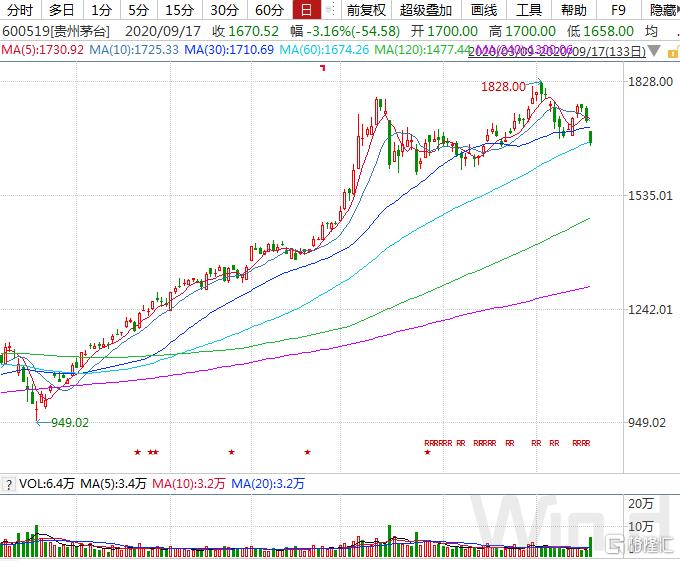Click the 20万 volume axis label
This screenshot has width=680, height=561.
pyautogui.click(x=641, y=504)
